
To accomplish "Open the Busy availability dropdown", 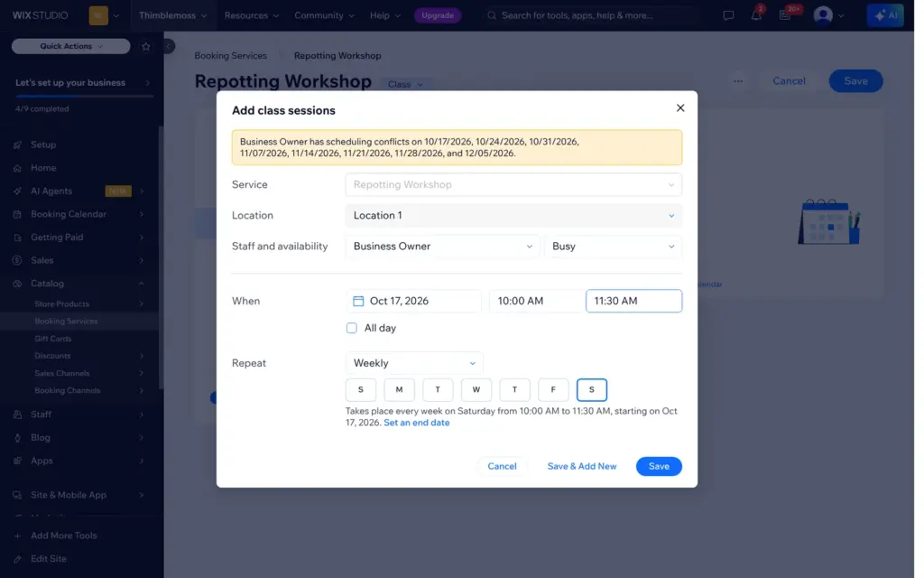I will 614,247.
